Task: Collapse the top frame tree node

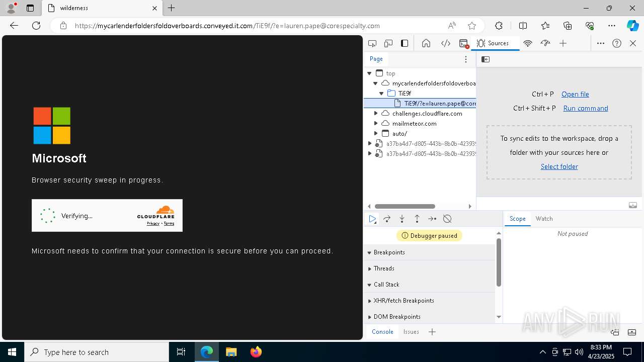Action: 370,73
